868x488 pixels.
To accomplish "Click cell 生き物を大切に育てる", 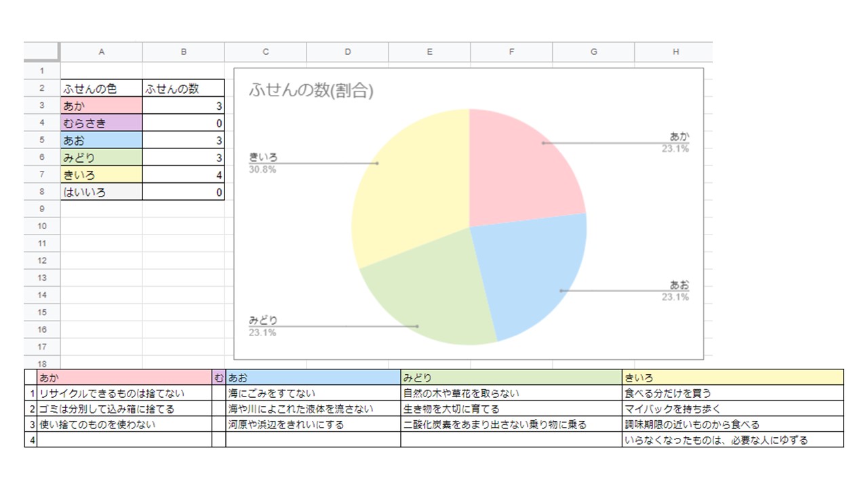I will point(511,409).
